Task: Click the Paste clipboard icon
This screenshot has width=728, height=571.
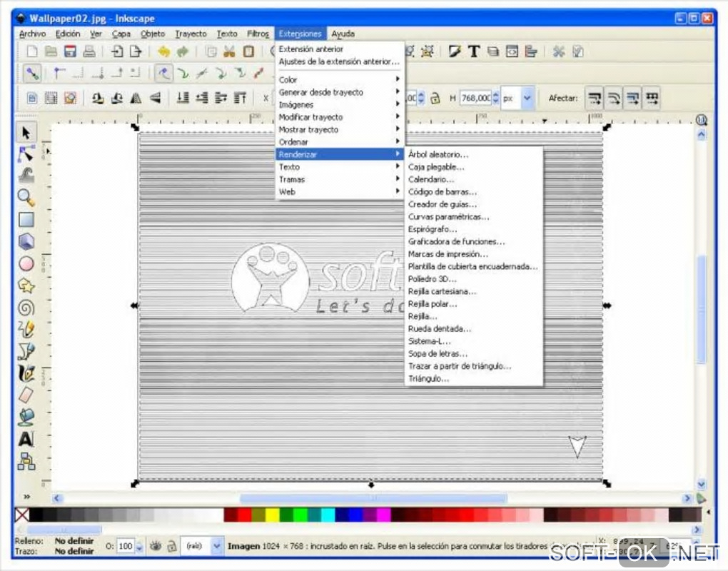Action: click(248, 51)
